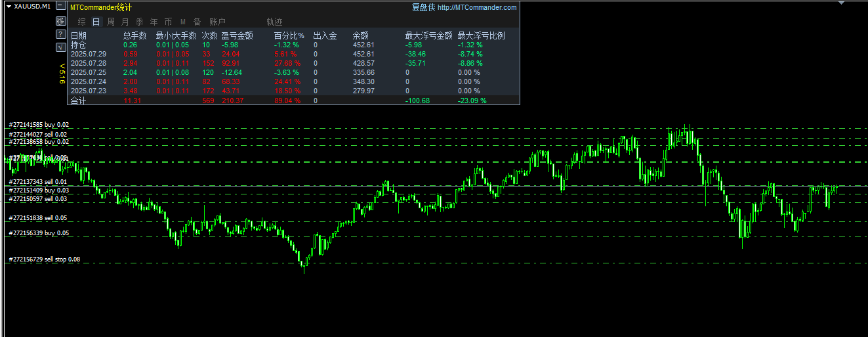Expand the XAUUSD,M1 chart dropdown arrow
The width and height of the screenshot is (868, 337).
tap(9, 7)
